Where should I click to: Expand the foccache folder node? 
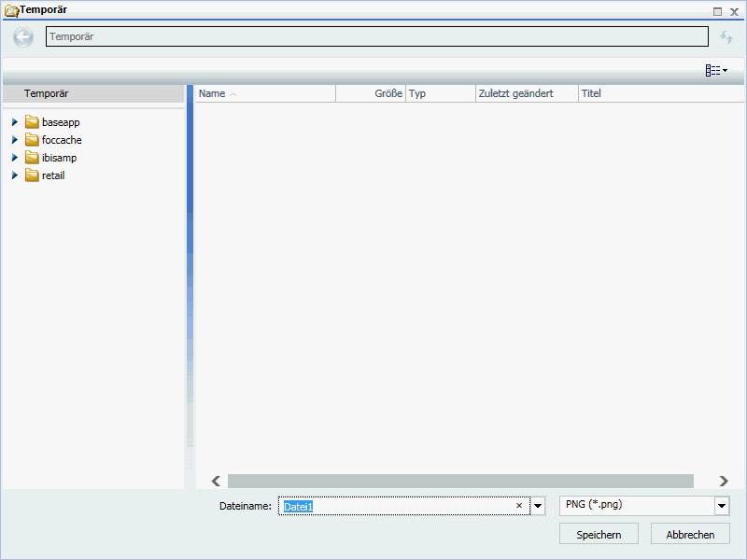tap(15, 140)
